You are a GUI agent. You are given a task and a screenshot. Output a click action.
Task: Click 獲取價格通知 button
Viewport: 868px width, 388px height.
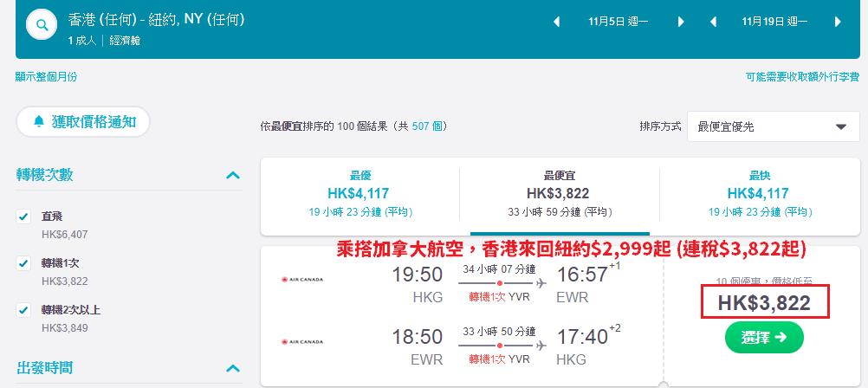click(83, 122)
